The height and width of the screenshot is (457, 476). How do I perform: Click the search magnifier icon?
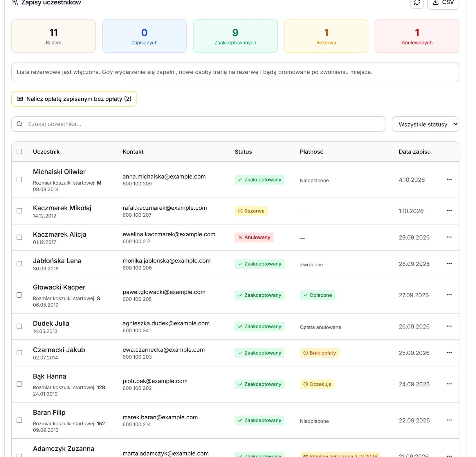(19, 124)
